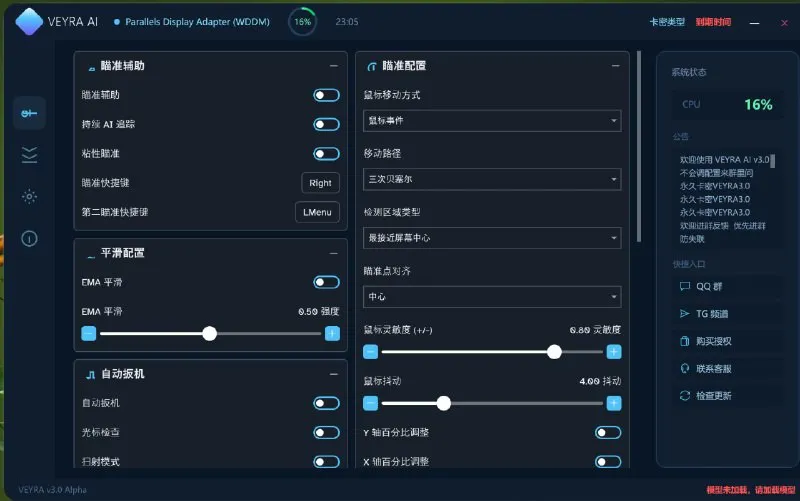The width and height of the screenshot is (800, 501).
Task: Decrease EMA 平滑 strength with minus button
Action: (x=89, y=334)
